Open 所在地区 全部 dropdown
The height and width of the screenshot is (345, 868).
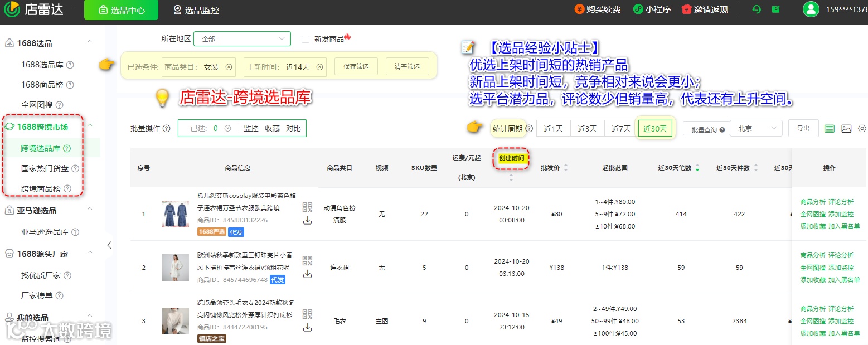pyautogui.click(x=242, y=39)
